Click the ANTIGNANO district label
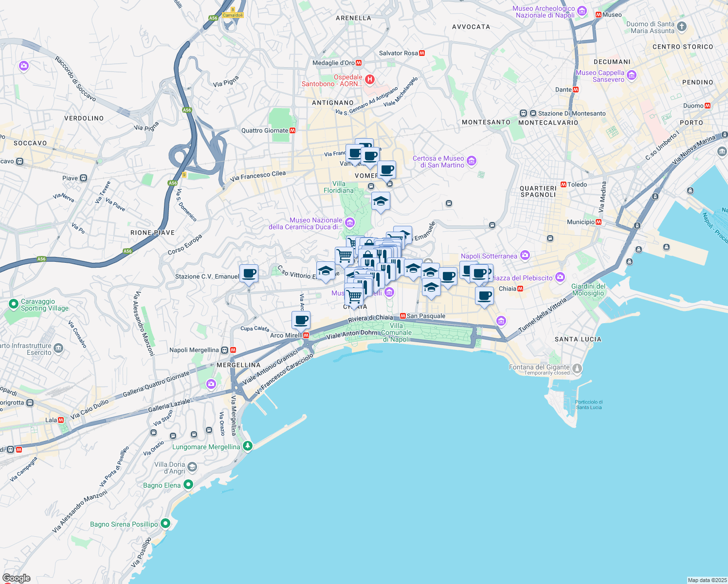The height and width of the screenshot is (584, 728). [333, 103]
